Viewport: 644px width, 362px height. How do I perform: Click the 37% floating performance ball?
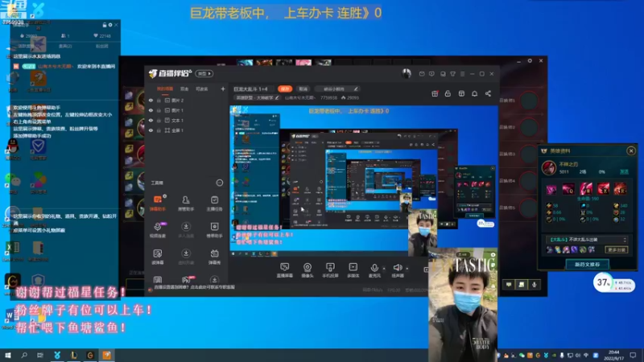(603, 282)
